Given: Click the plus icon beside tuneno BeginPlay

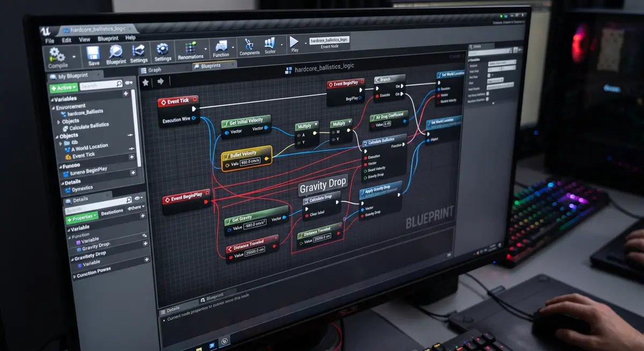Looking at the screenshot, I should (x=132, y=172).
